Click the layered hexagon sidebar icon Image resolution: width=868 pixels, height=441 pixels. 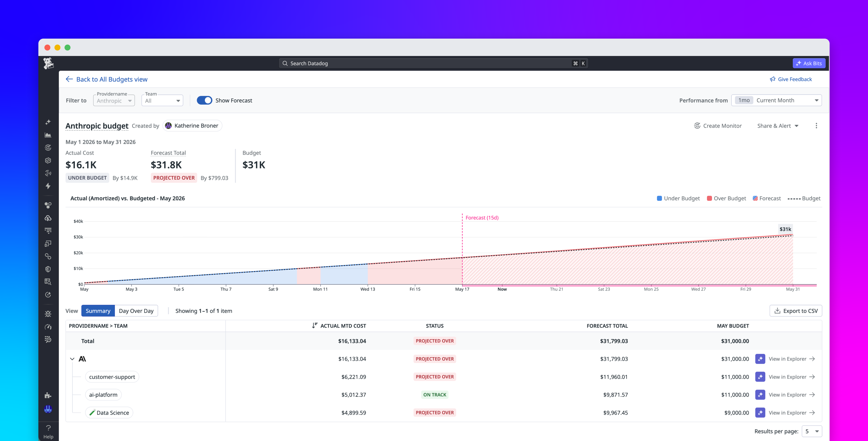tap(48, 160)
